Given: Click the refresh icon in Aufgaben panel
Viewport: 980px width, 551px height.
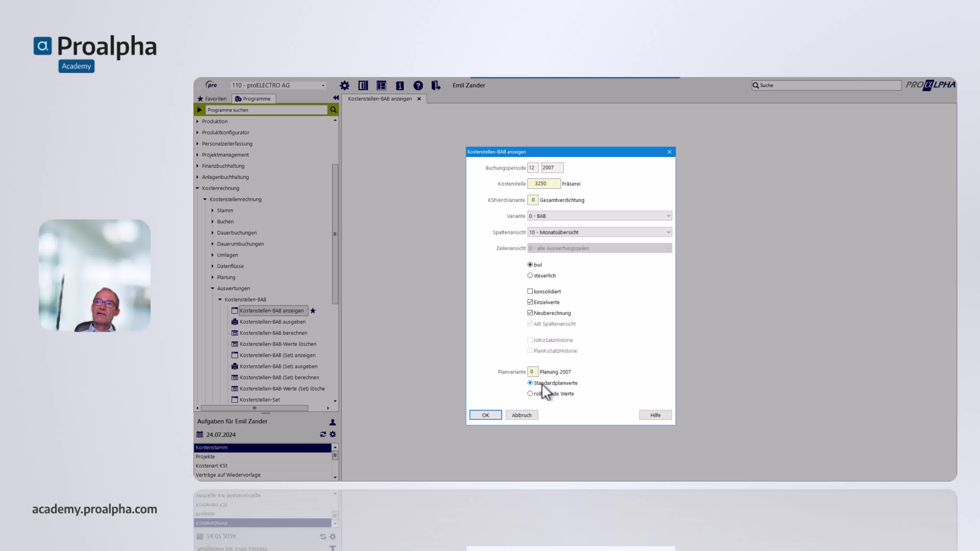Looking at the screenshot, I should pyautogui.click(x=323, y=434).
